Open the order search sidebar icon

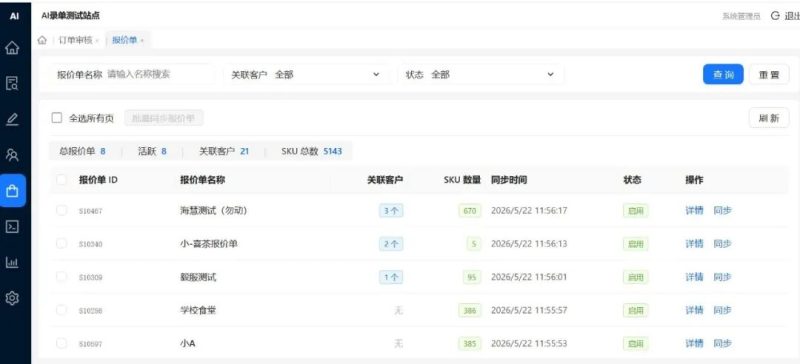tap(12, 83)
